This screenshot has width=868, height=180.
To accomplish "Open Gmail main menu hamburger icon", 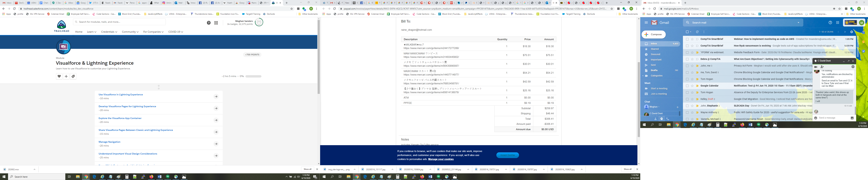I will 646,23.
